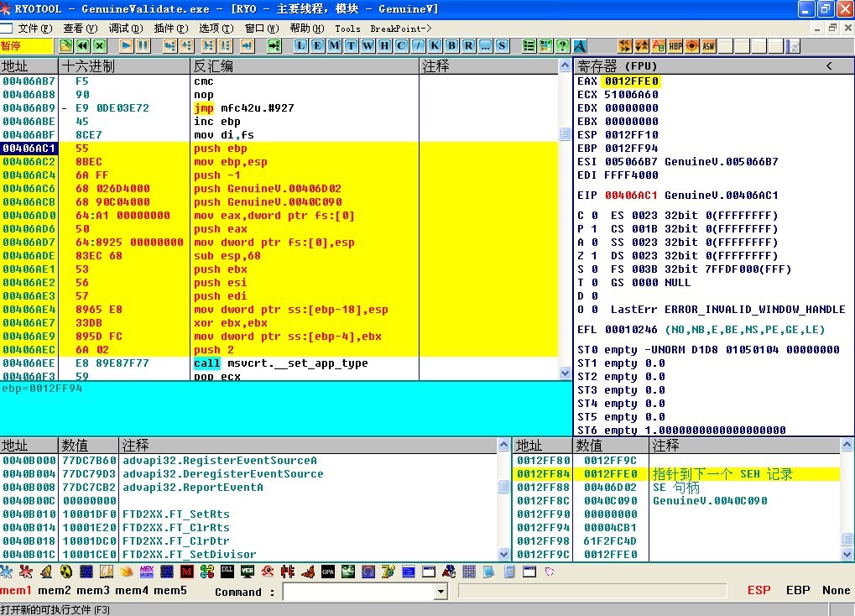
Task: Click the Run (play) toolbar icon
Action: (x=127, y=46)
